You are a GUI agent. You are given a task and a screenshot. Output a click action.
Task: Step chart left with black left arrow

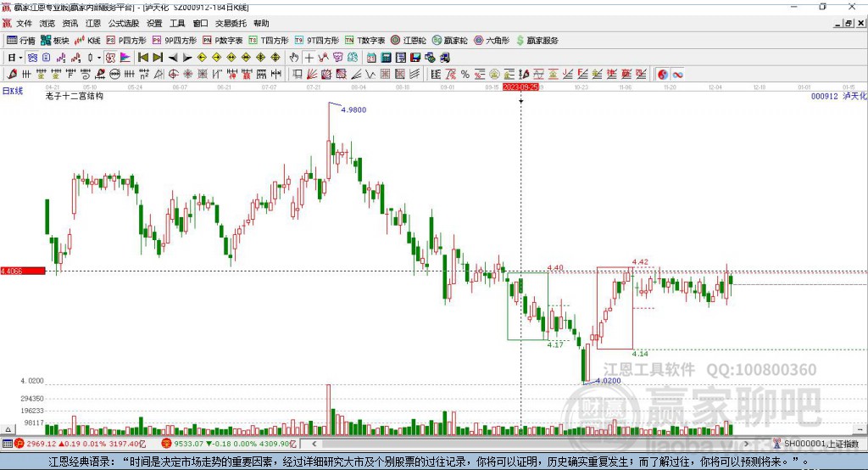[x=173, y=58]
